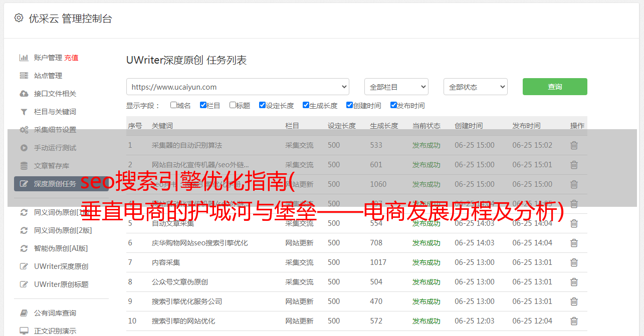
Task: Click generated length 1017
Action: pos(378,262)
